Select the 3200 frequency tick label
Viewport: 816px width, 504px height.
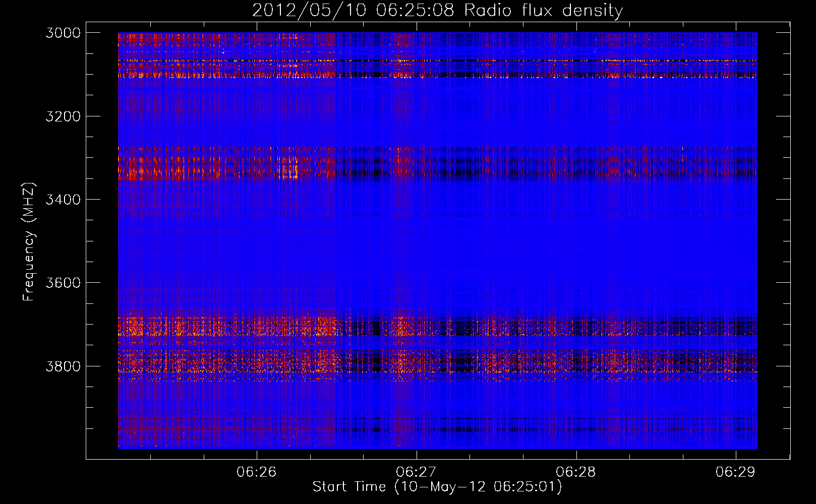click(x=63, y=116)
